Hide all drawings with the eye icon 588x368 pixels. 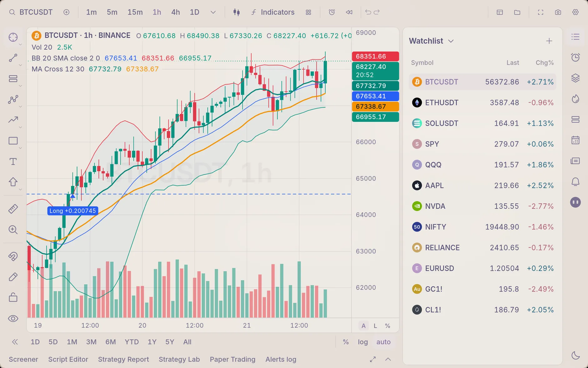pyautogui.click(x=13, y=319)
